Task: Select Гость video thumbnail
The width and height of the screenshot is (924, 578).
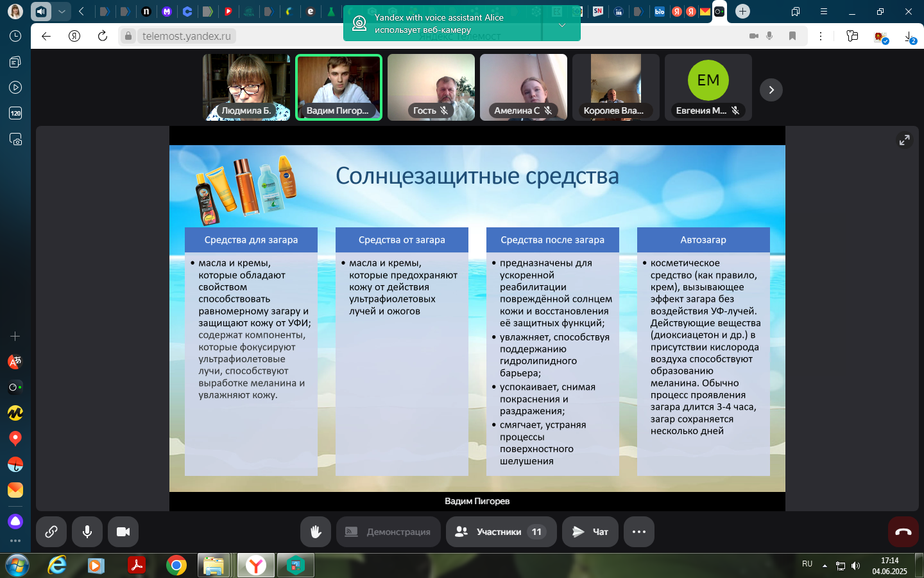Action: click(x=431, y=87)
